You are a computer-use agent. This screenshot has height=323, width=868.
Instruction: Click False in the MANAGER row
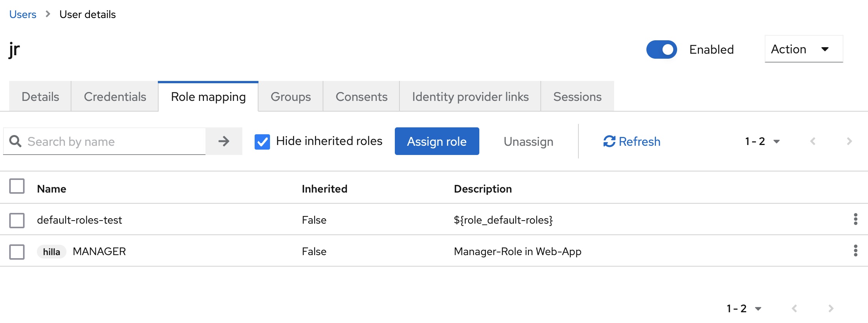314,251
